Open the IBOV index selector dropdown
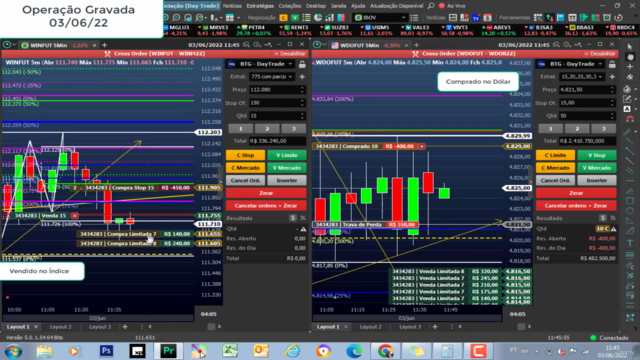 [380, 18]
